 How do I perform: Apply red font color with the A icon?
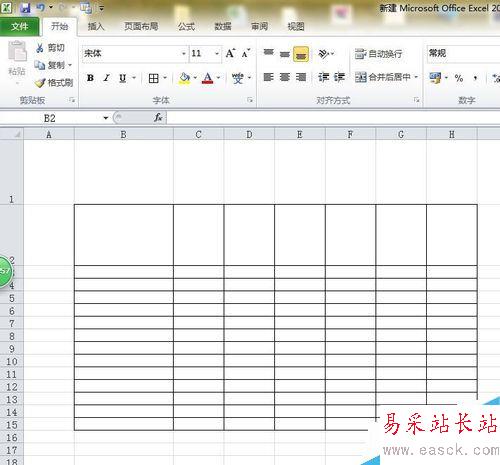coord(207,78)
